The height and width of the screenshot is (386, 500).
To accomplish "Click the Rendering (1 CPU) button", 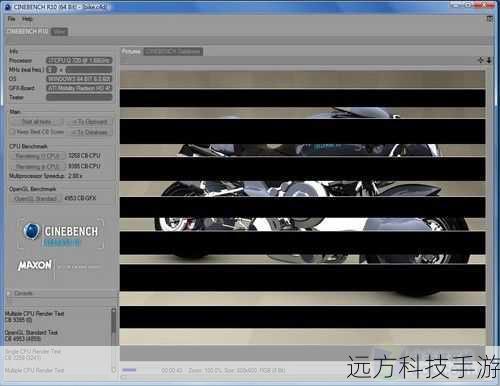I will 37,156.
